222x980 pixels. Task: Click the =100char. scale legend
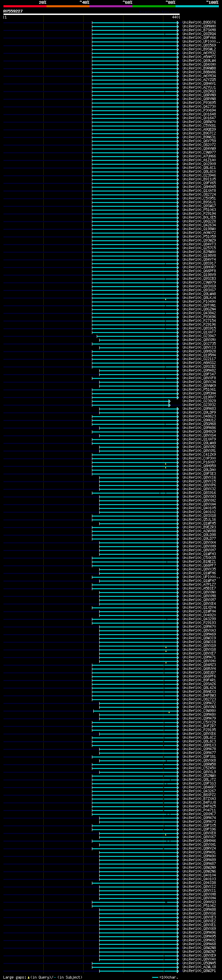pos(165,977)
